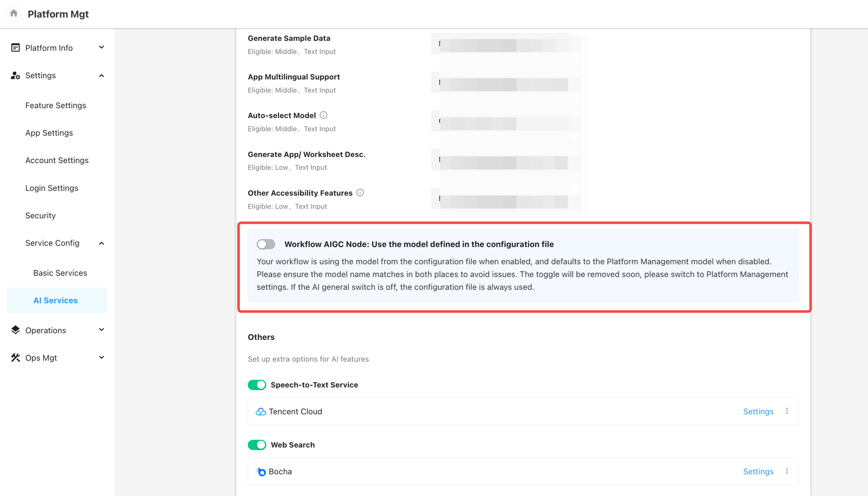The image size is (868, 496).
Task: Open more options for Tencent Cloud
Action: click(787, 411)
